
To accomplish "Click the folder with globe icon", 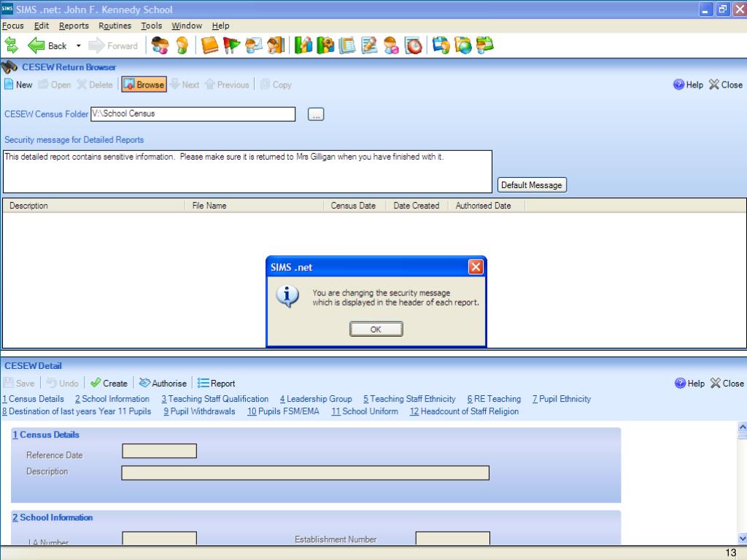I will pyautogui.click(x=463, y=46).
